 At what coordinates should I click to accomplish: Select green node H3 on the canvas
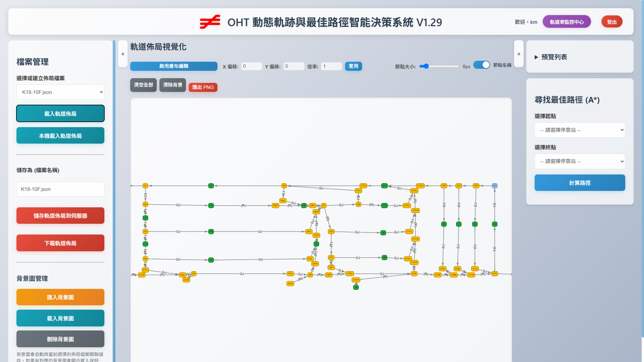pos(211,260)
